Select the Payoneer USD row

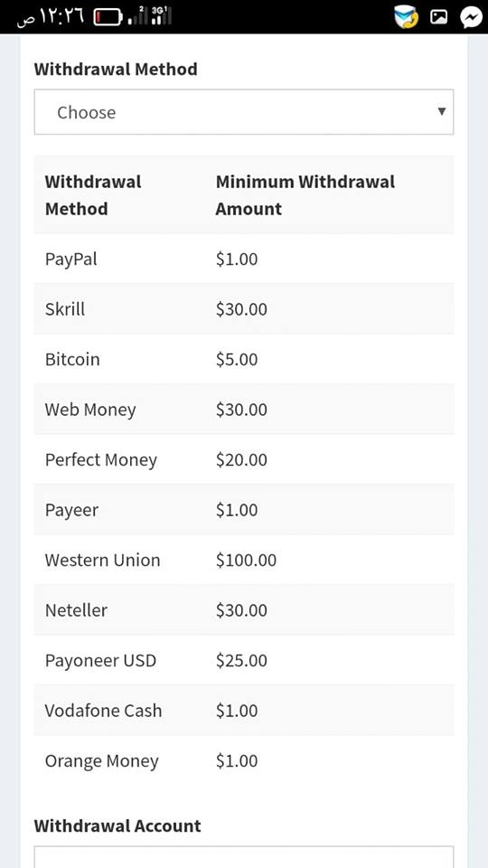click(244, 660)
